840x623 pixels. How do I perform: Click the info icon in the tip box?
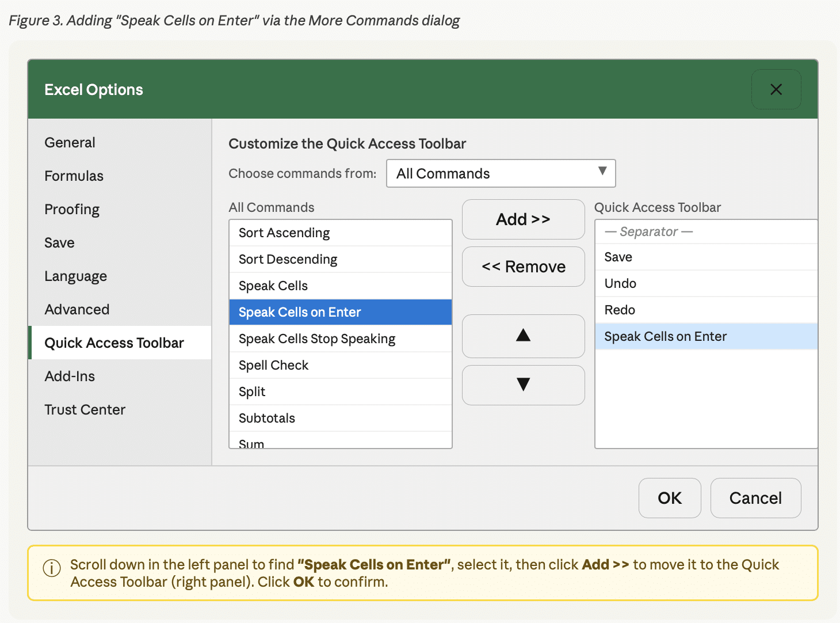point(52,568)
